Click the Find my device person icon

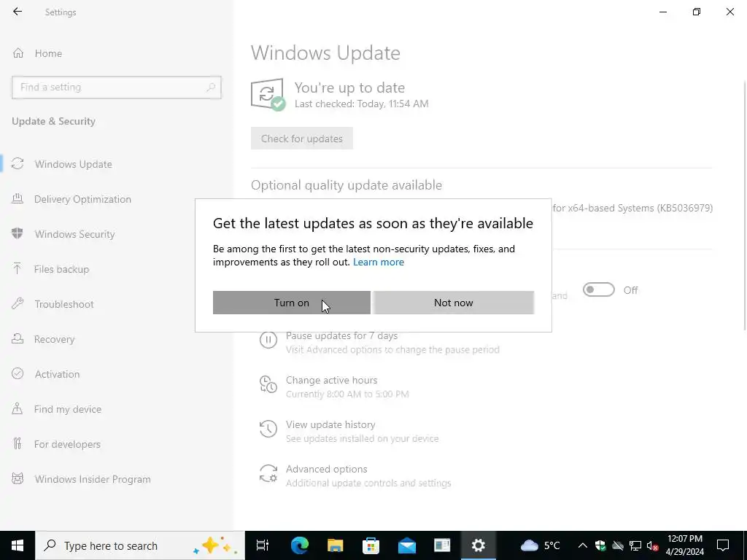pyautogui.click(x=18, y=408)
